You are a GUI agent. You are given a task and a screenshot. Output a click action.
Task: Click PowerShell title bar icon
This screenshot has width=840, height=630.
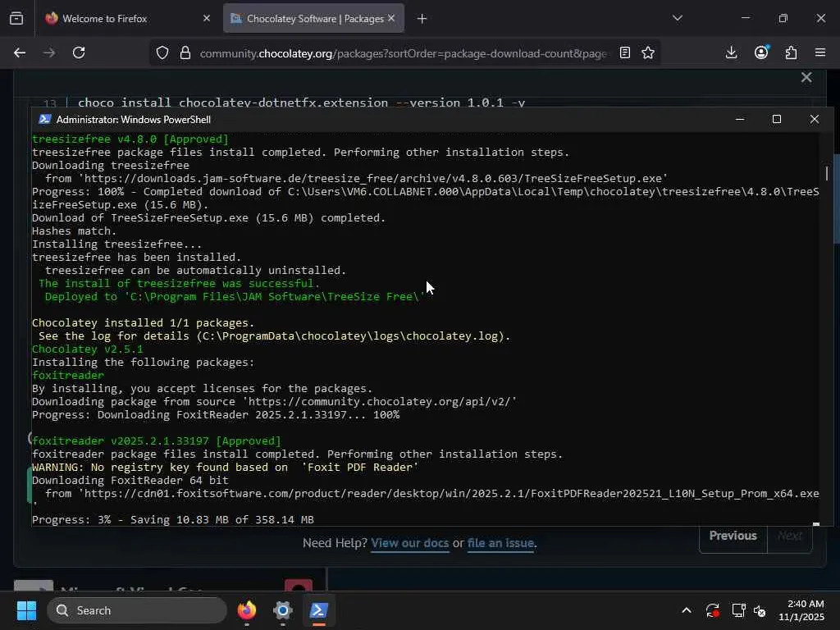(45, 119)
